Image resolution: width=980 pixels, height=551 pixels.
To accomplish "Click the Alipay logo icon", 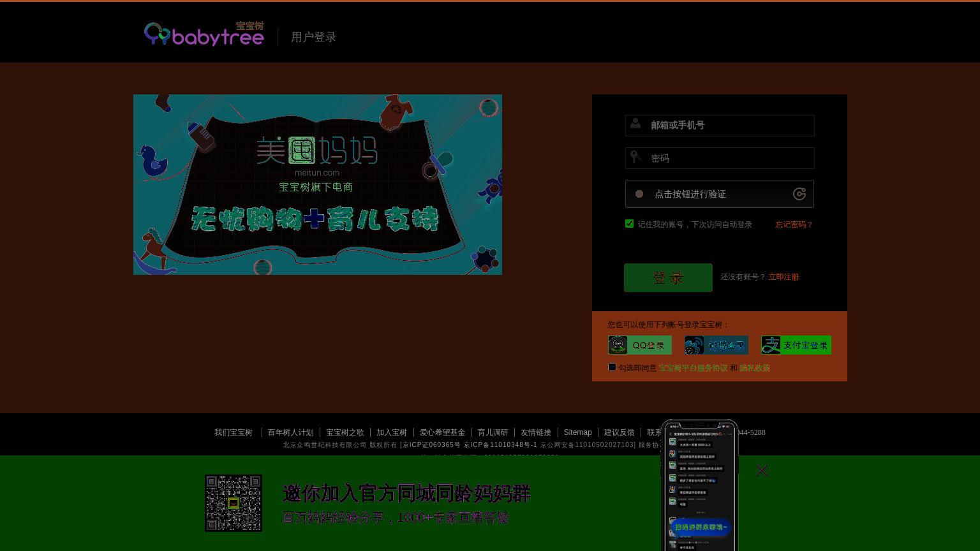I will point(771,345).
